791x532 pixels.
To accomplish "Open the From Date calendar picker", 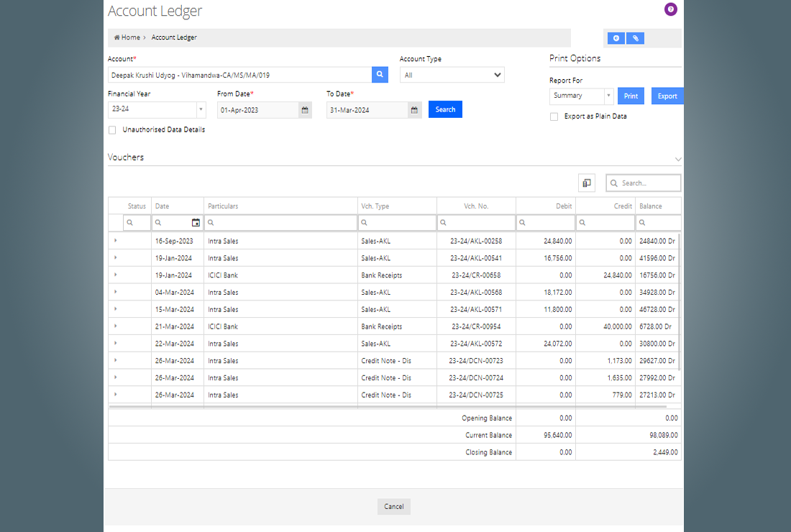I will point(305,110).
